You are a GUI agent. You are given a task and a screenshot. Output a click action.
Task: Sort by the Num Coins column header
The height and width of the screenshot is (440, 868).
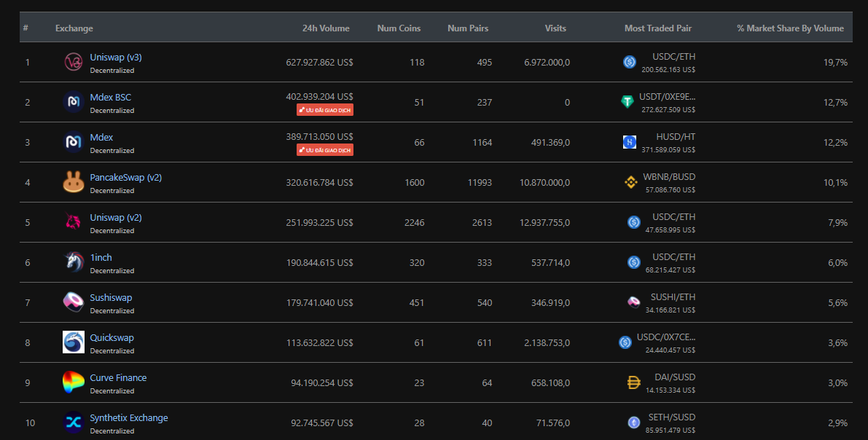[x=399, y=28]
